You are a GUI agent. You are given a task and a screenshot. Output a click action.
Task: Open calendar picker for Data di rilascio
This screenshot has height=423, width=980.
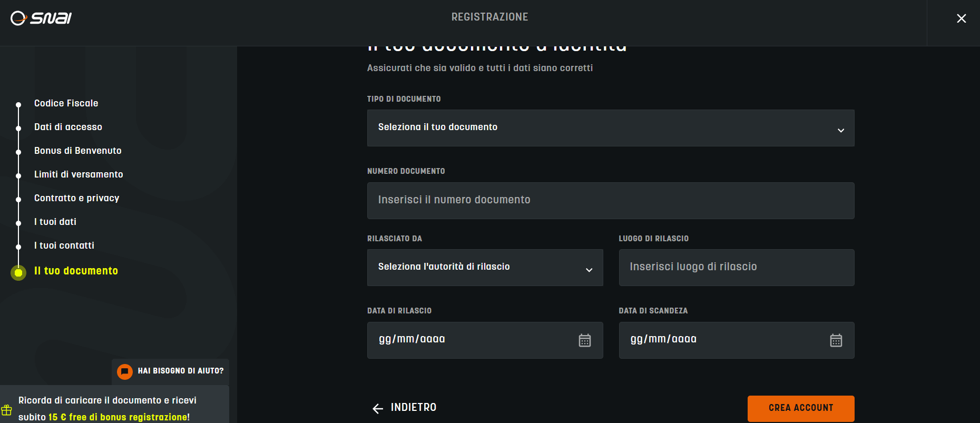coord(585,340)
